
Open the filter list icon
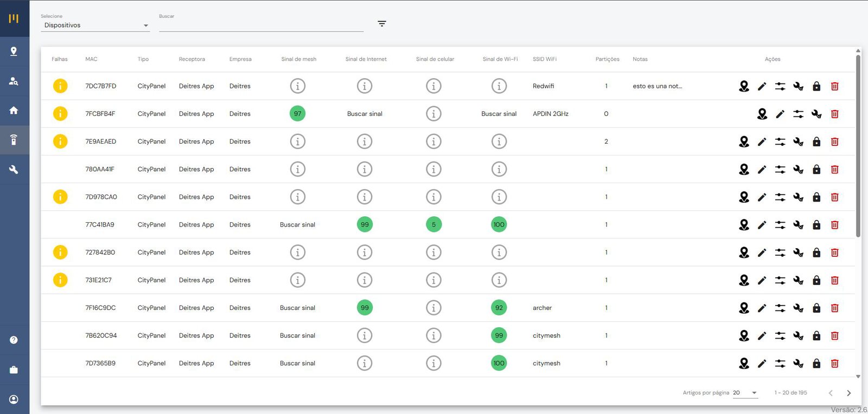point(382,24)
